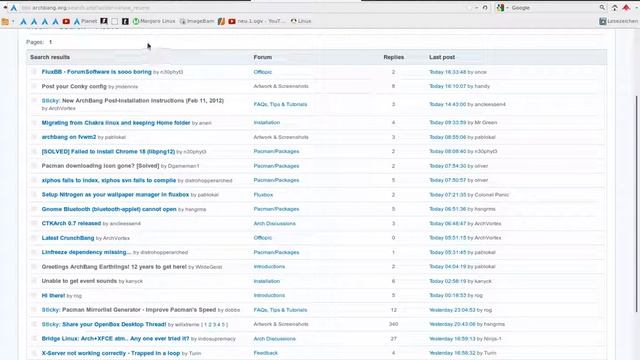
Task: Open New ArchBang Post-Installation Instructions topic
Action: 143,100
